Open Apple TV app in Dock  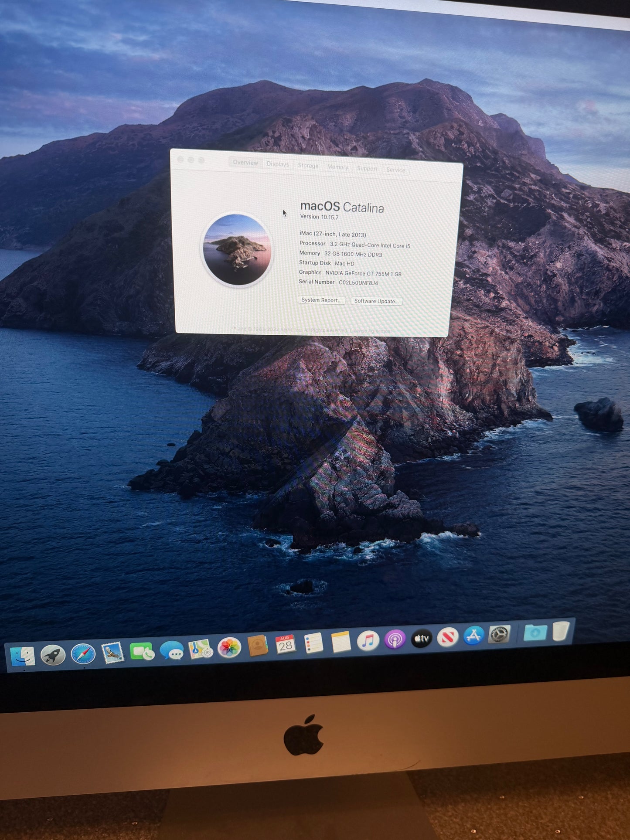(x=421, y=639)
